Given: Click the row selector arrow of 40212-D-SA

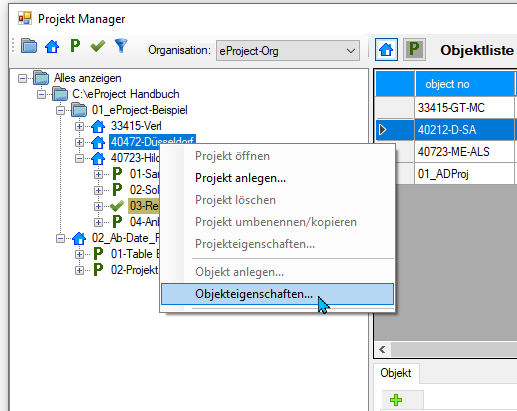Looking at the screenshot, I should click(383, 130).
